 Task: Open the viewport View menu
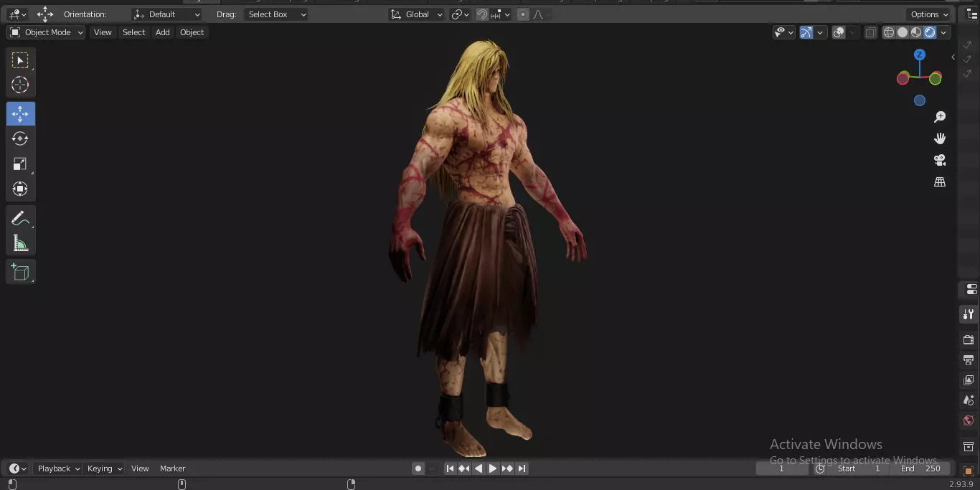(103, 32)
